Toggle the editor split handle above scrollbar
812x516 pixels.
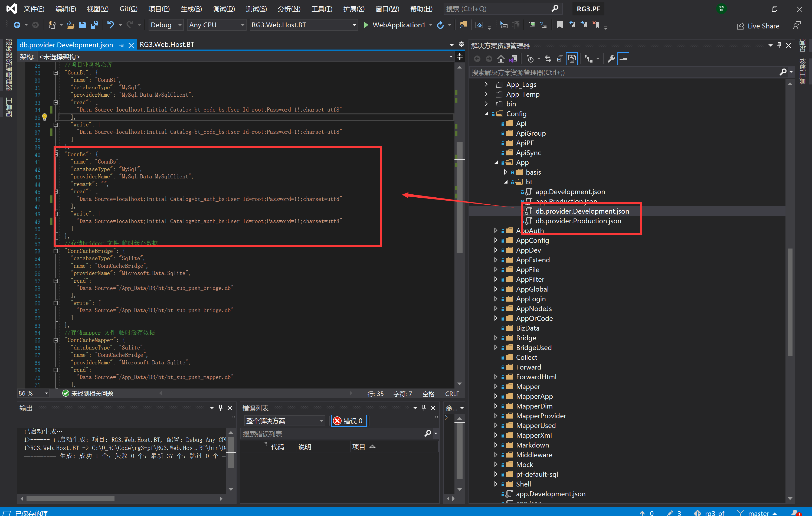(x=460, y=57)
